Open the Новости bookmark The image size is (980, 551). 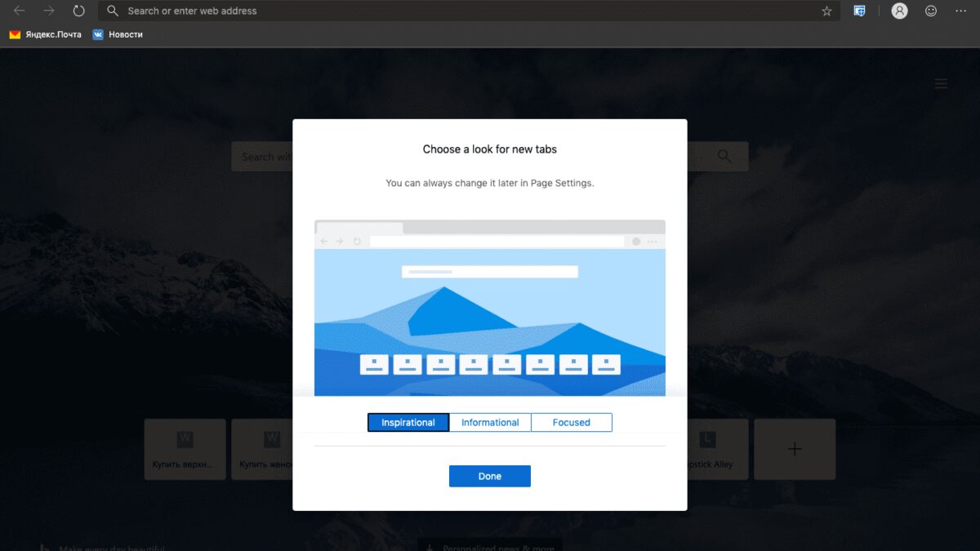point(118,34)
